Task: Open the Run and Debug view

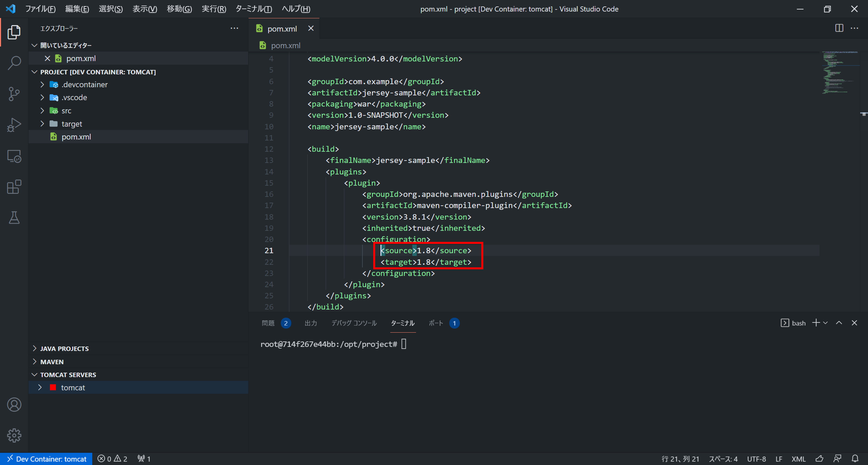Action: (14, 125)
